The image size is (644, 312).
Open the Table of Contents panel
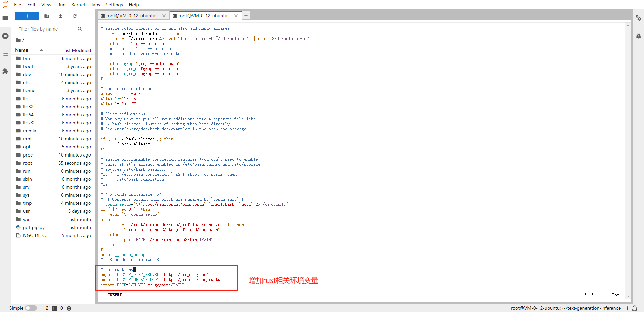pyautogui.click(x=5, y=54)
